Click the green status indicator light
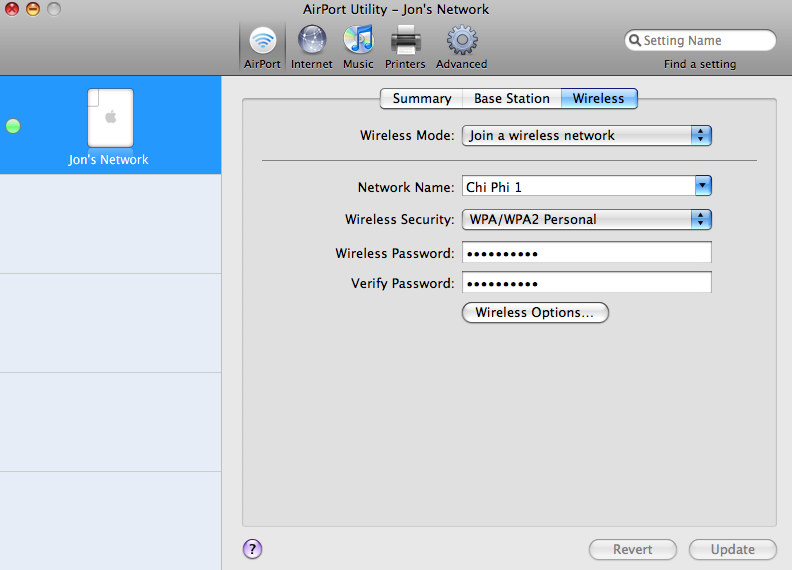792x570 pixels. (13, 126)
